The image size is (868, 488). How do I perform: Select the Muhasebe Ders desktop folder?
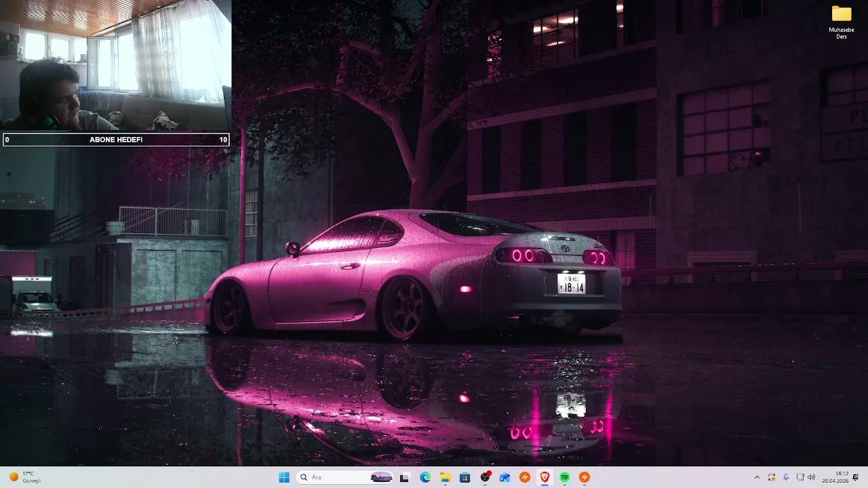click(x=842, y=22)
